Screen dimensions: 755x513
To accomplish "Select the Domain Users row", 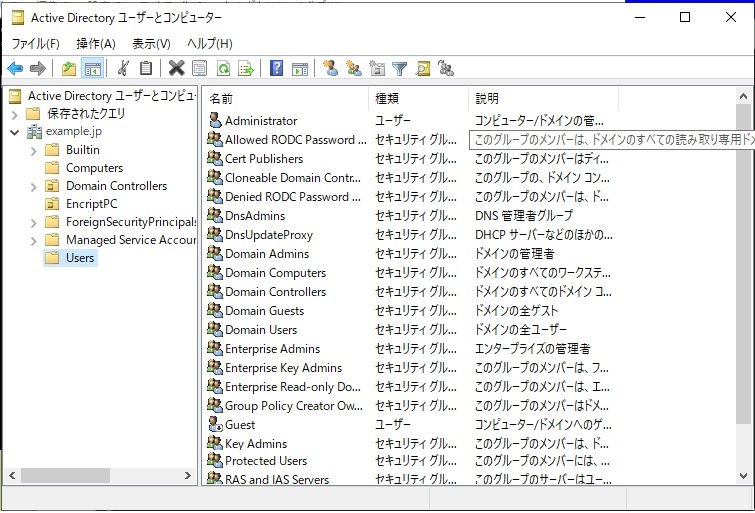I will [x=410, y=329].
